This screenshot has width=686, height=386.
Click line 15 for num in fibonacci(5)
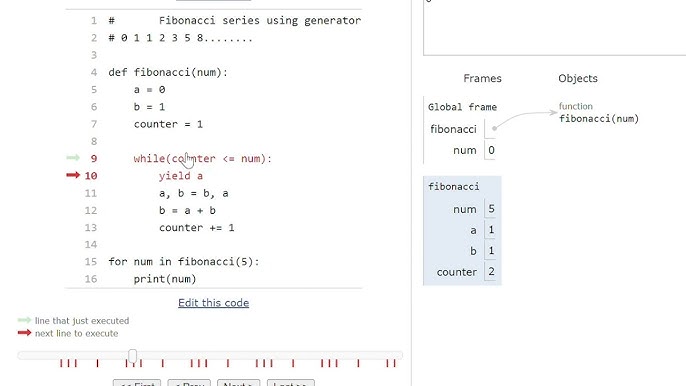tap(184, 262)
